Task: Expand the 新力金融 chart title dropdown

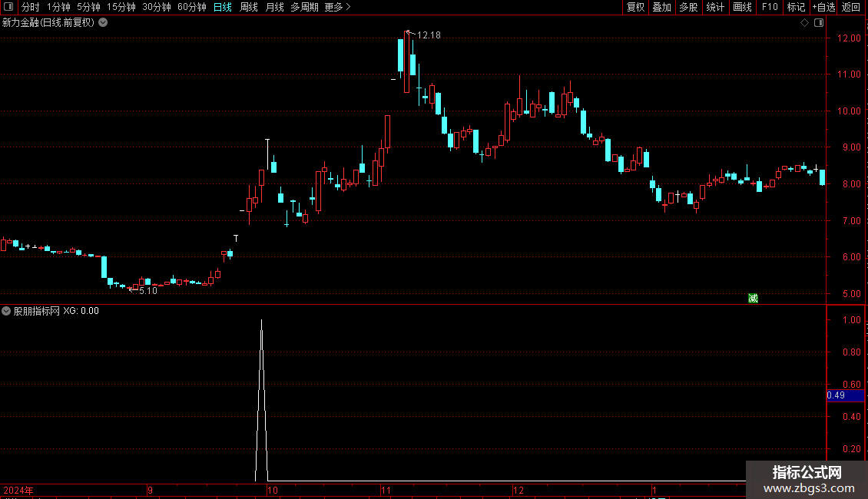Action: coord(103,23)
